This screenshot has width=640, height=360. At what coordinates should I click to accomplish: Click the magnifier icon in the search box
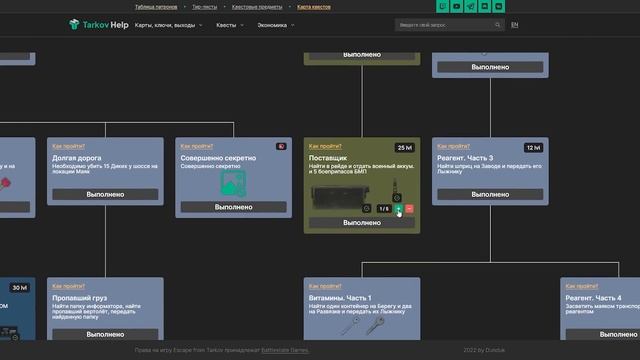click(x=497, y=25)
